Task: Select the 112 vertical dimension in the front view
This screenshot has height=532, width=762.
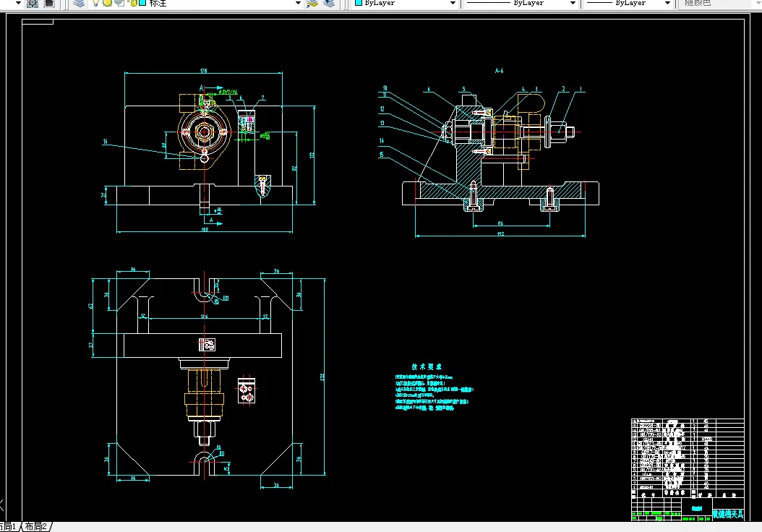Action: (312, 155)
